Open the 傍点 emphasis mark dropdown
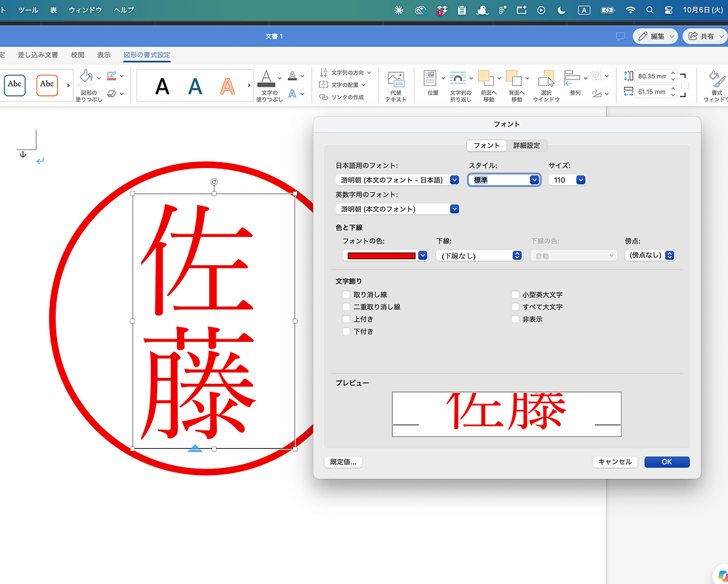Image resolution: width=728 pixels, height=584 pixels. pos(650,255)
